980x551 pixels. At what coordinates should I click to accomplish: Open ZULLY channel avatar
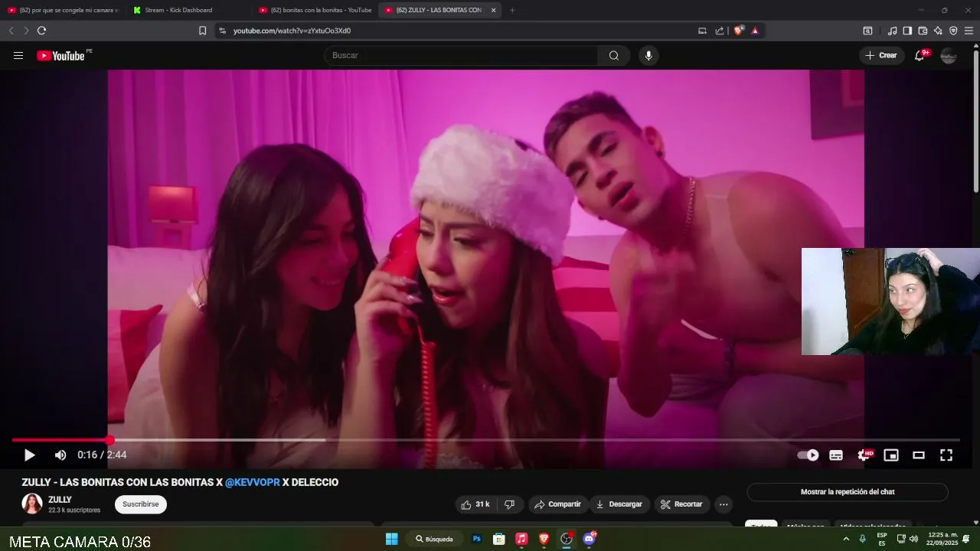(32, 504)
